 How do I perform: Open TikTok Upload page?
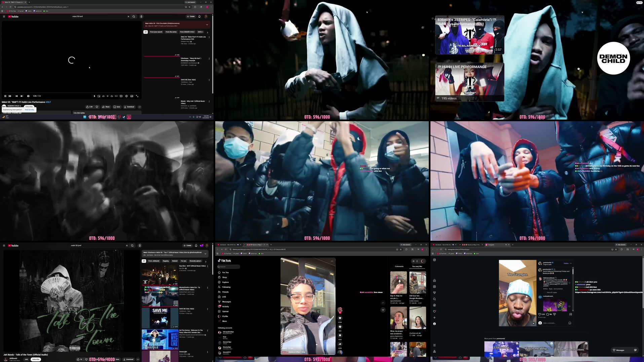(225, 311)
